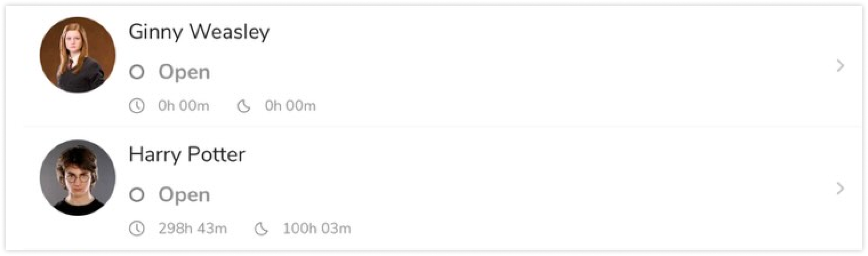Click empty space in Ginny Weasley's list row

coord(542,66)
